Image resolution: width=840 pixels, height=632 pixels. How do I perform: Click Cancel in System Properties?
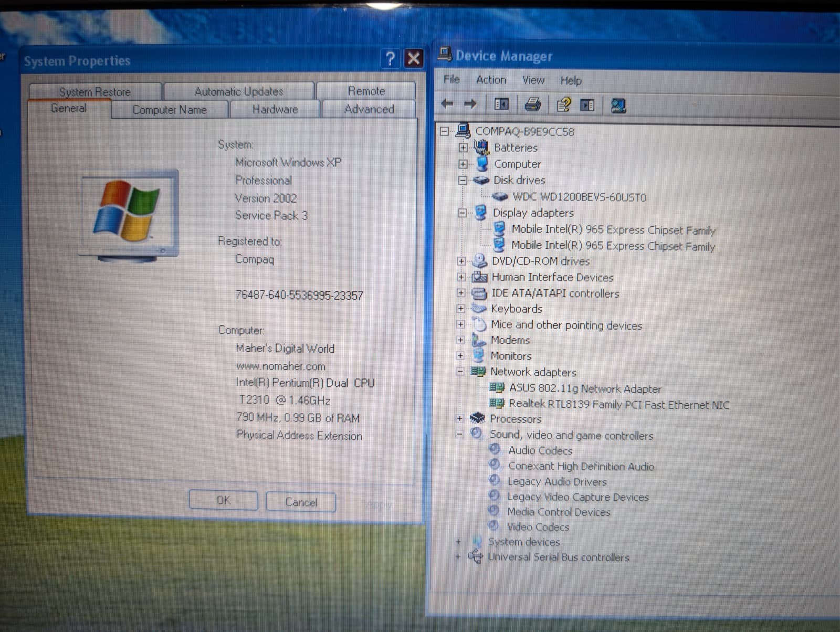301,502
